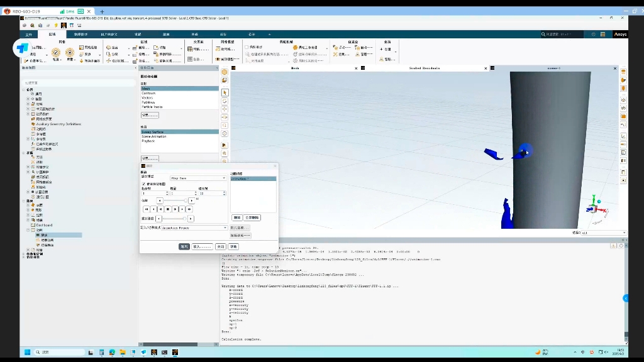
Task: Open the File ribbon tab
Action: tap(29, 35)
